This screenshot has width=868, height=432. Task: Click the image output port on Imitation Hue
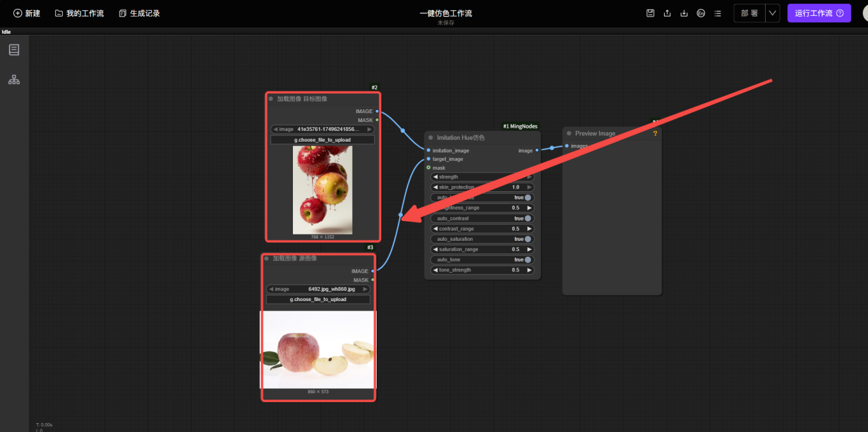point(537,151)
